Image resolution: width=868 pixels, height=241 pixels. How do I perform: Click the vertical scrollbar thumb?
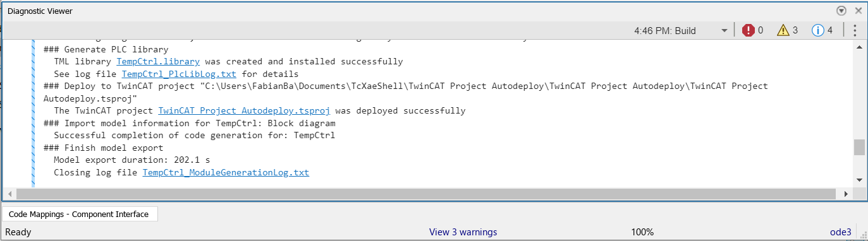click(x=859, y=147)
